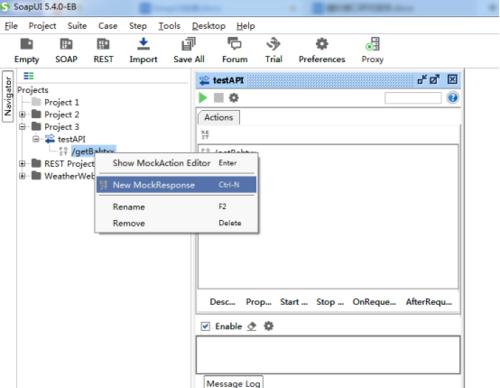Open the Step menu
The height and width of the screenshot is (388, 500).
[x=138, y=26]
